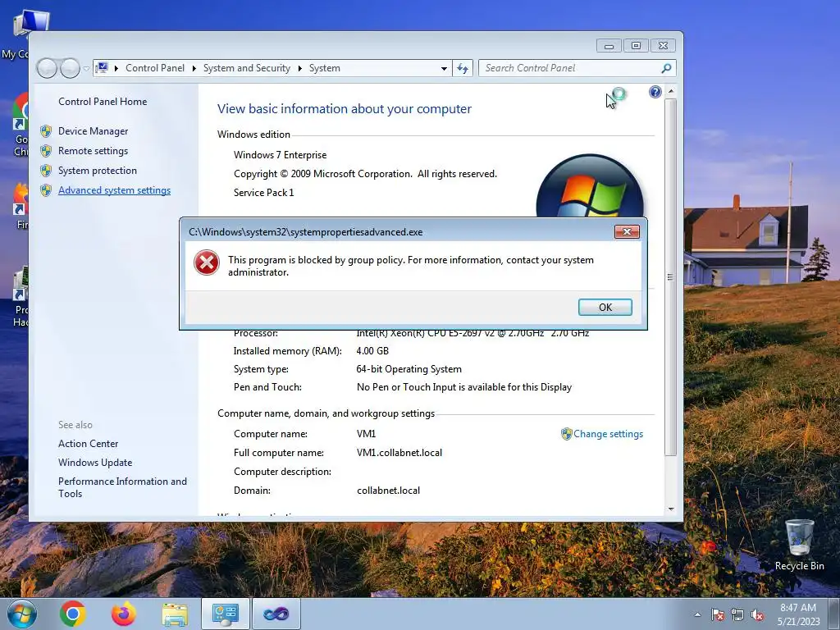Show hidden system tray icons
Image resolution: width=840 pixels, height=630 pixels.
[x=697, y=615]
